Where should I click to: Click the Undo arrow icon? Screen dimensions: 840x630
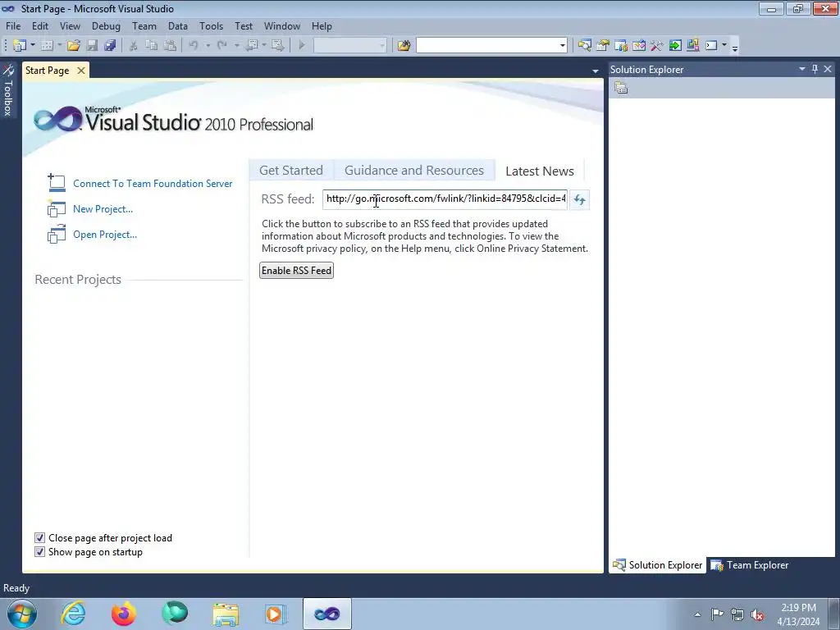point(194,46)
